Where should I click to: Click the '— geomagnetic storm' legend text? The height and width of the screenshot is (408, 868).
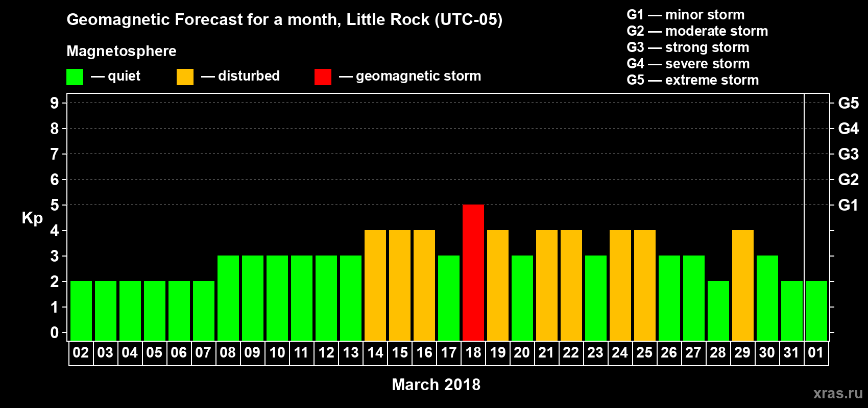click(410, 76)
